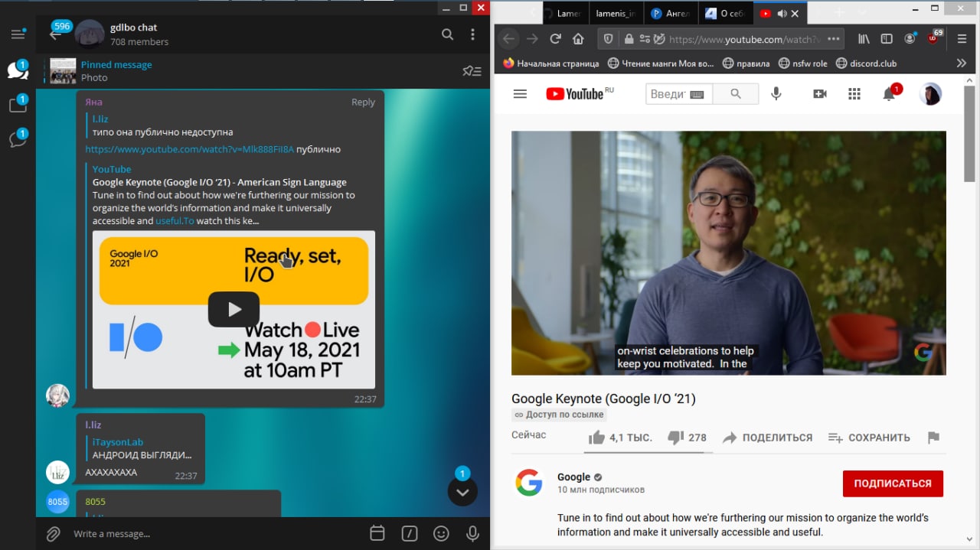Switch to the Ангел browser tab
This screenshot has width=980, height=550.
click(671, 13)
